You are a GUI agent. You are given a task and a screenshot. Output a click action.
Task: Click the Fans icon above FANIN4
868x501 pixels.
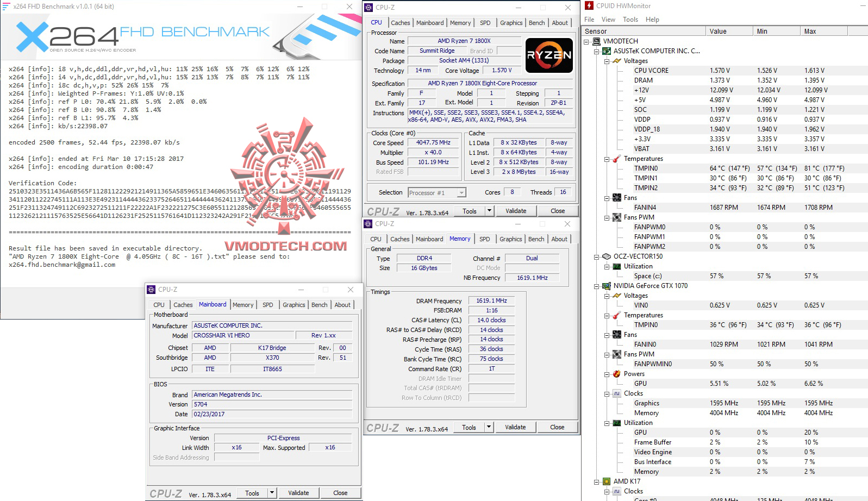pyautogui.click(x=617, y=198)
